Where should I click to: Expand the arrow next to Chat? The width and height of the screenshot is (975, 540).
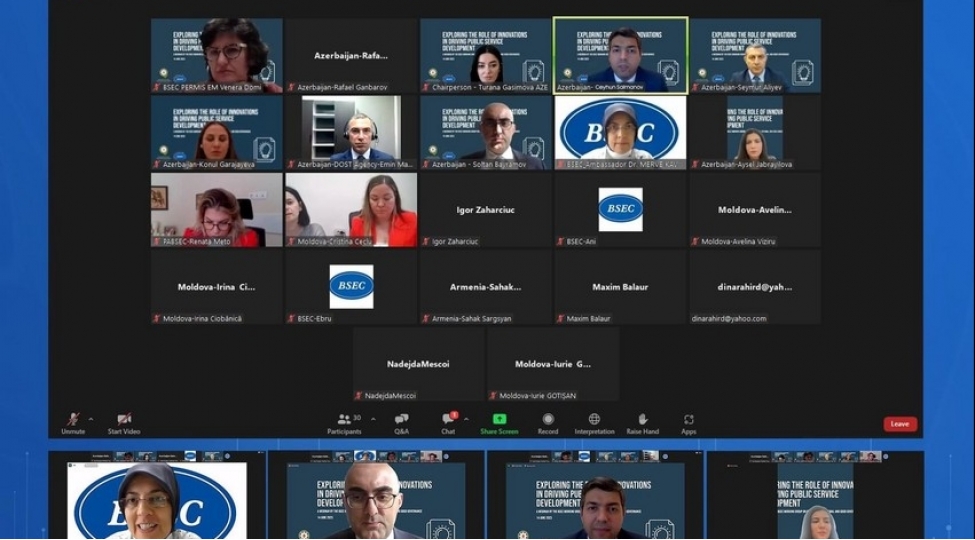pos(466,419)
